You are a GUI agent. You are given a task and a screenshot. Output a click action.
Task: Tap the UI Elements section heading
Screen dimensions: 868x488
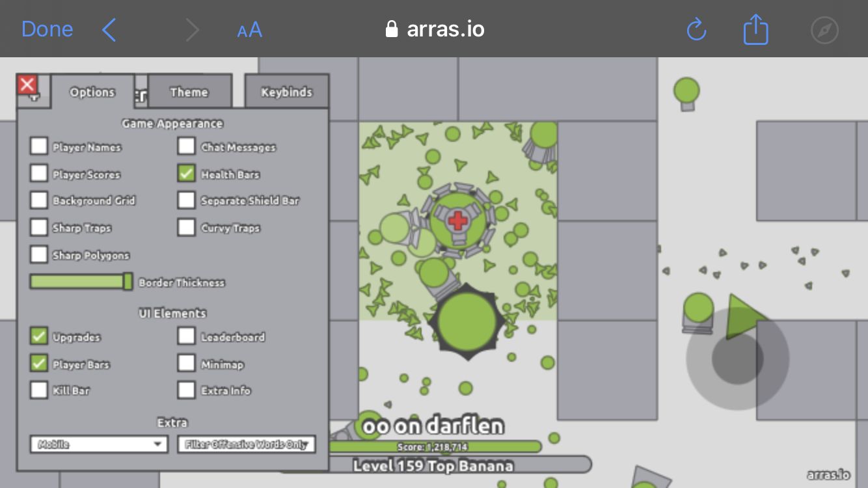click(172, 313)
